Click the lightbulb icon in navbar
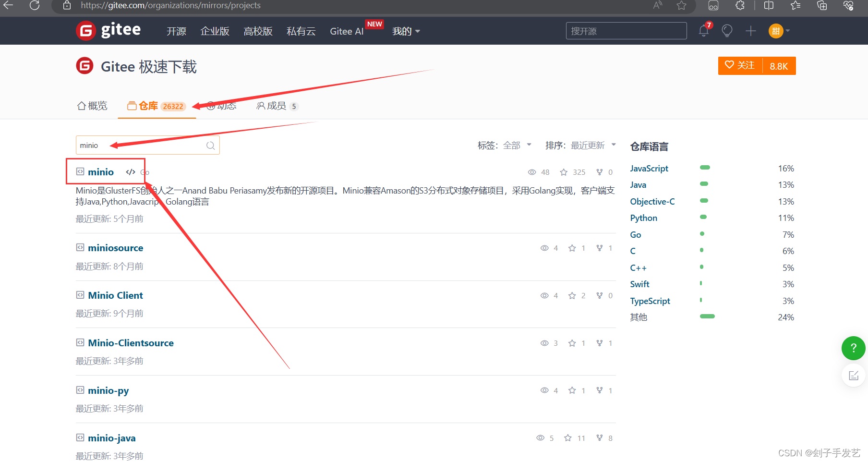 pyautogui.click(x=727, y=31)
